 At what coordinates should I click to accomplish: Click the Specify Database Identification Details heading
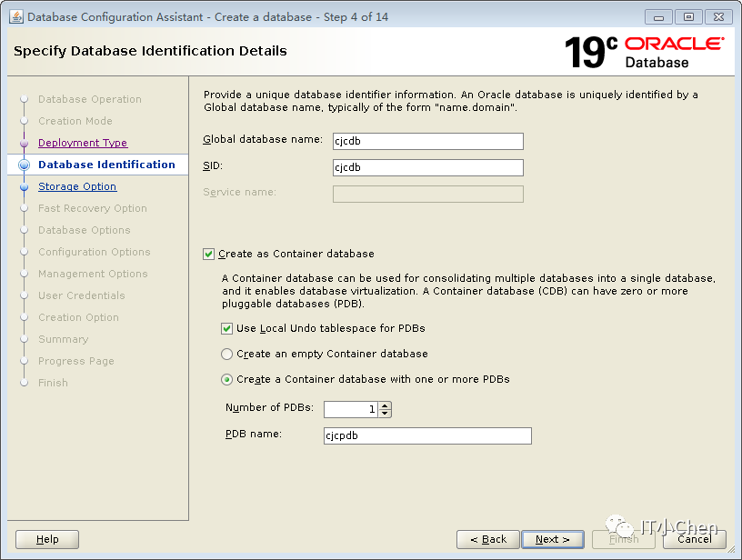click(150, 51)
